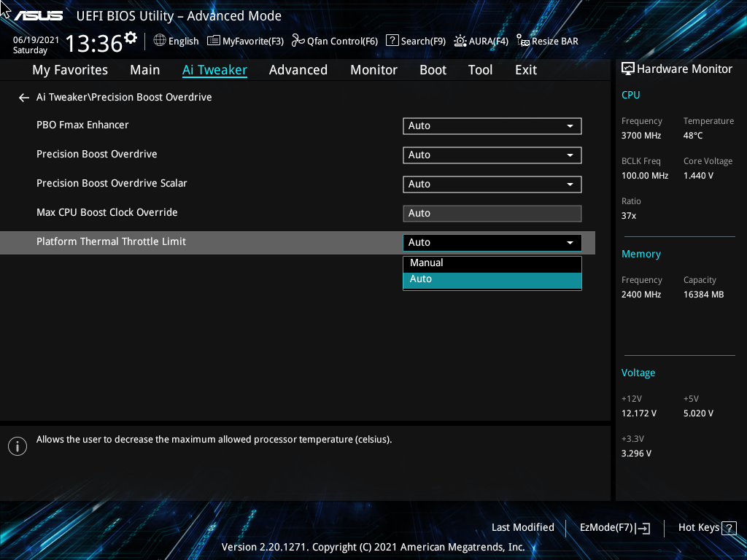Switch to the Boot tab

point(433,69)
